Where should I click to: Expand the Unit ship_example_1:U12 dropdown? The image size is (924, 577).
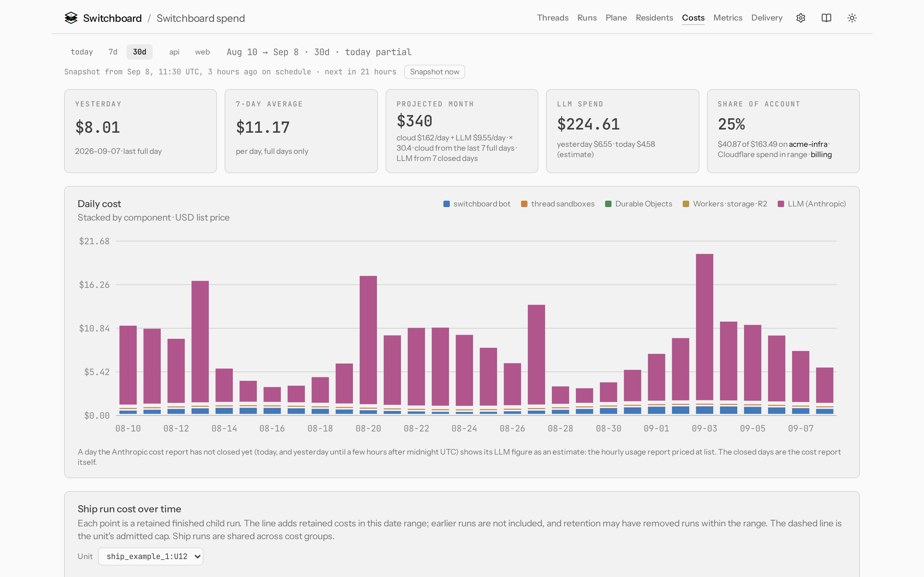click(x=151, y=556)
